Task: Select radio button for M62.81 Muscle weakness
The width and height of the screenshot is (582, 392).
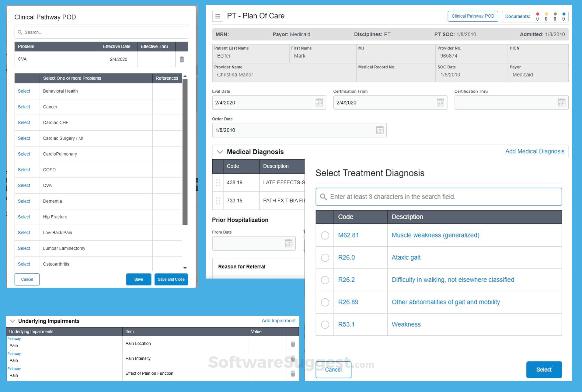Action: 325,235
